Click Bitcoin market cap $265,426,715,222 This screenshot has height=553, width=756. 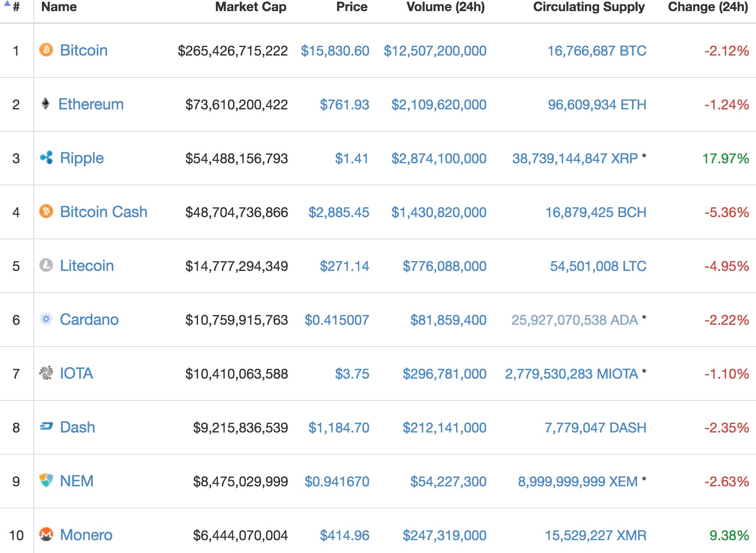click(233, 51)
